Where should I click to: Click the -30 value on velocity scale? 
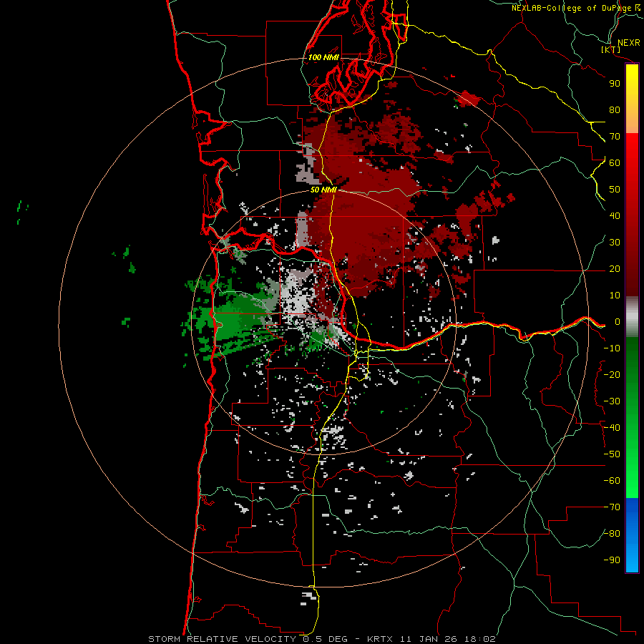tap(612, 401)
